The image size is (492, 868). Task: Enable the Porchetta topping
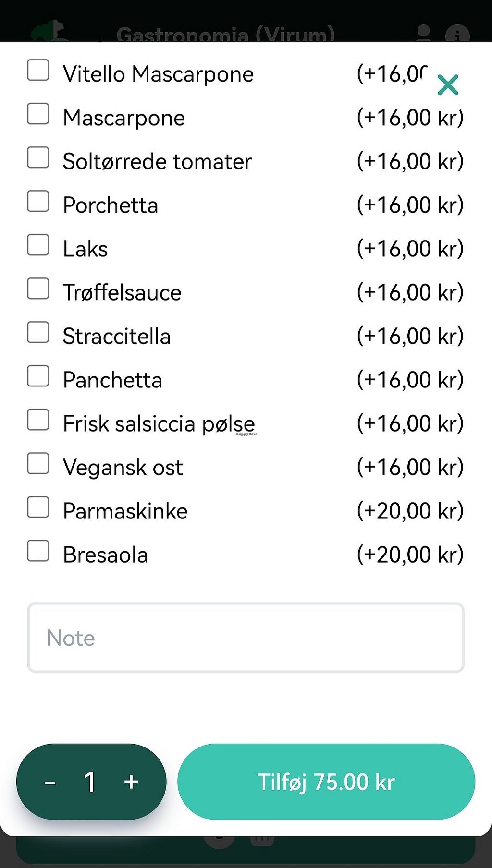(38, 201)
